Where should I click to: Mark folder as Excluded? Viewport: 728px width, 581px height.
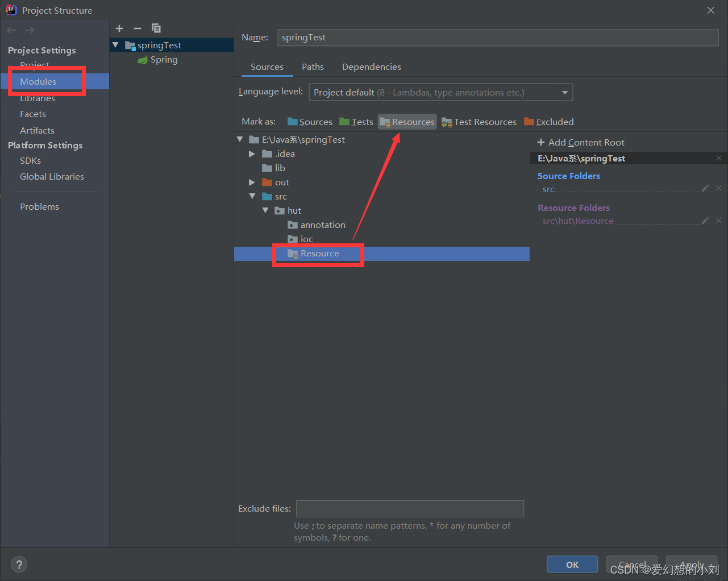click(x=549, y=122)
